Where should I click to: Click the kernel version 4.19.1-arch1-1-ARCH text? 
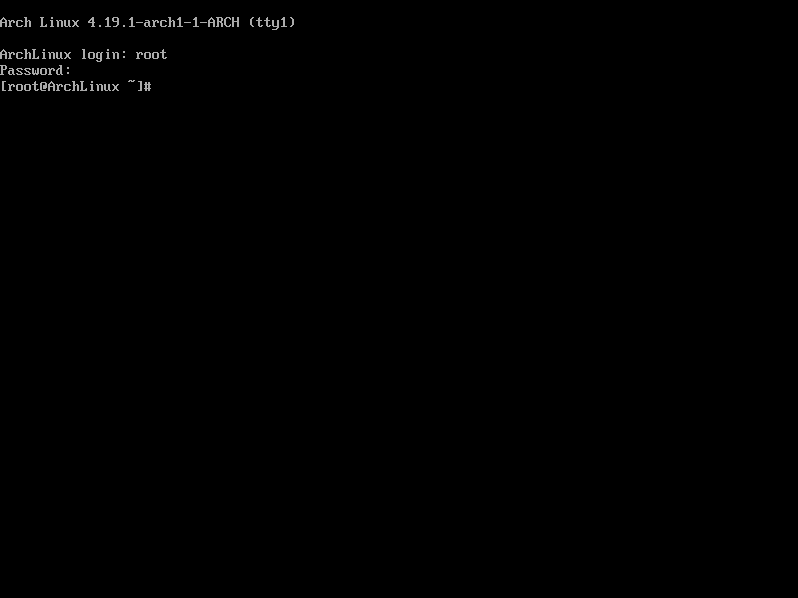pyautogui.click(x=163, y=22)
